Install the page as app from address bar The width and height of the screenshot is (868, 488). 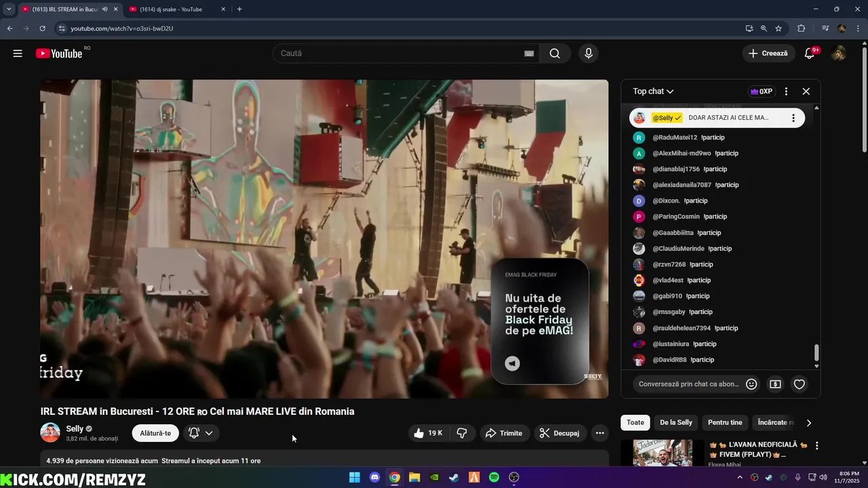pyautogui.click(x=749, y=28)
